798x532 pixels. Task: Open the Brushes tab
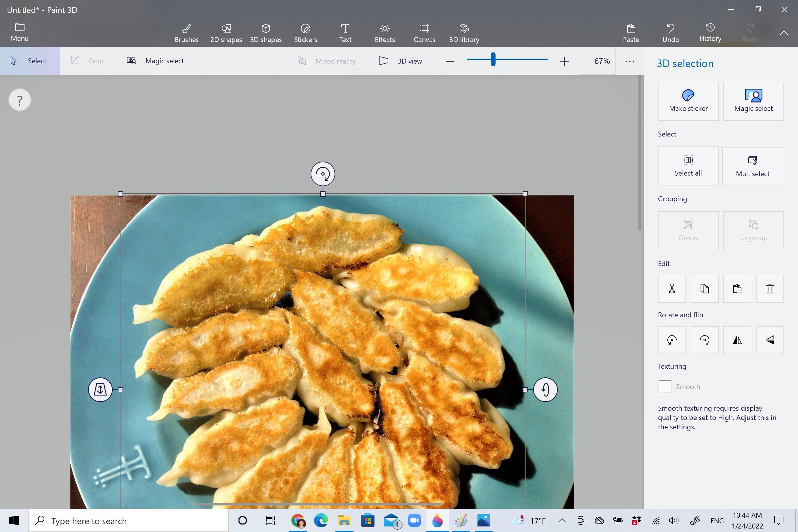[186, 33]
